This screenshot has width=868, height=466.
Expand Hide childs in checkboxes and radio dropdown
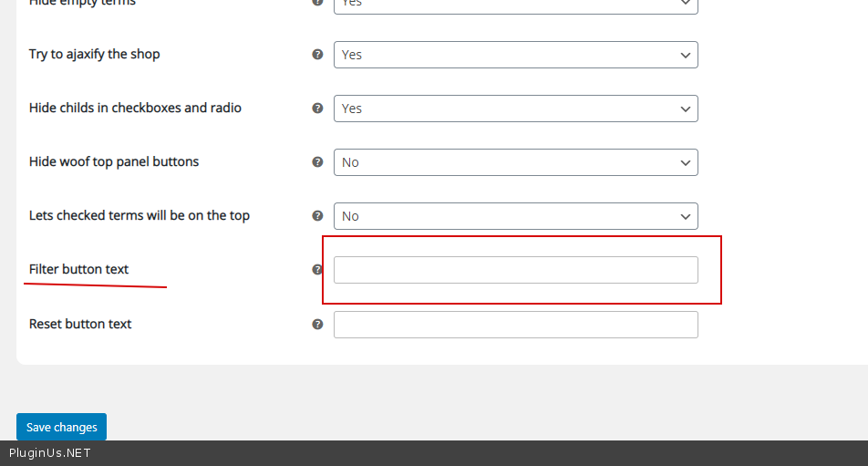point(515,109)
